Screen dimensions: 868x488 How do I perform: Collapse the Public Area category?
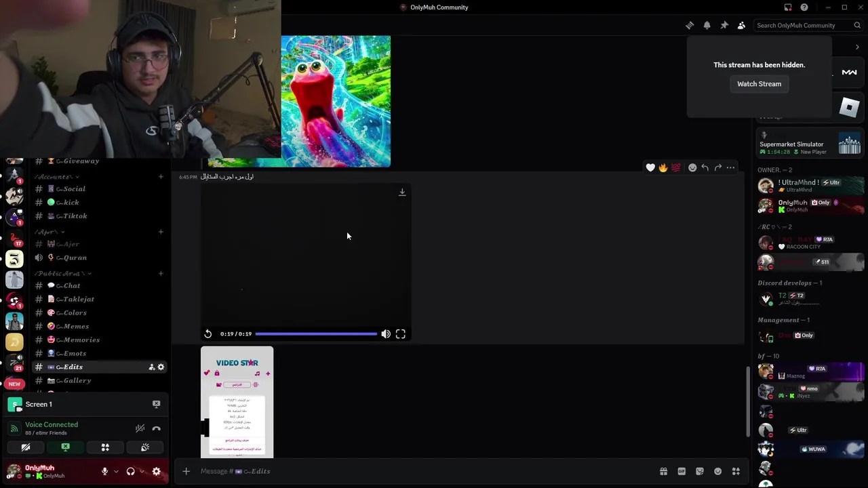63,273
